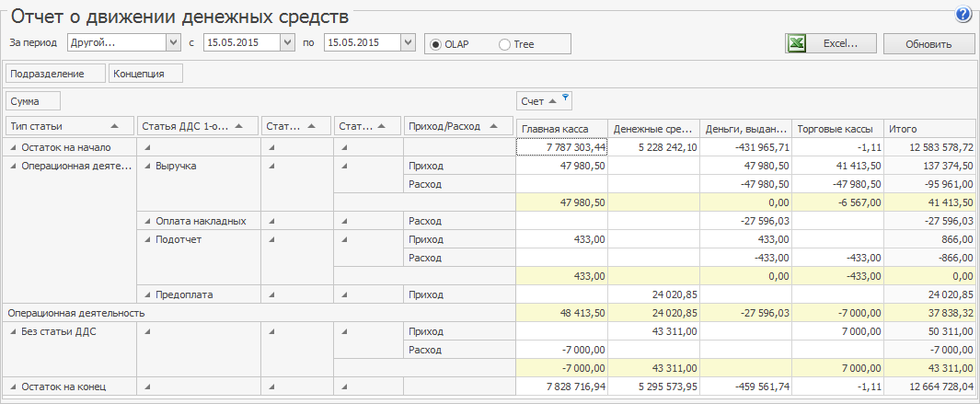Click the Концепция field chip

145,74
